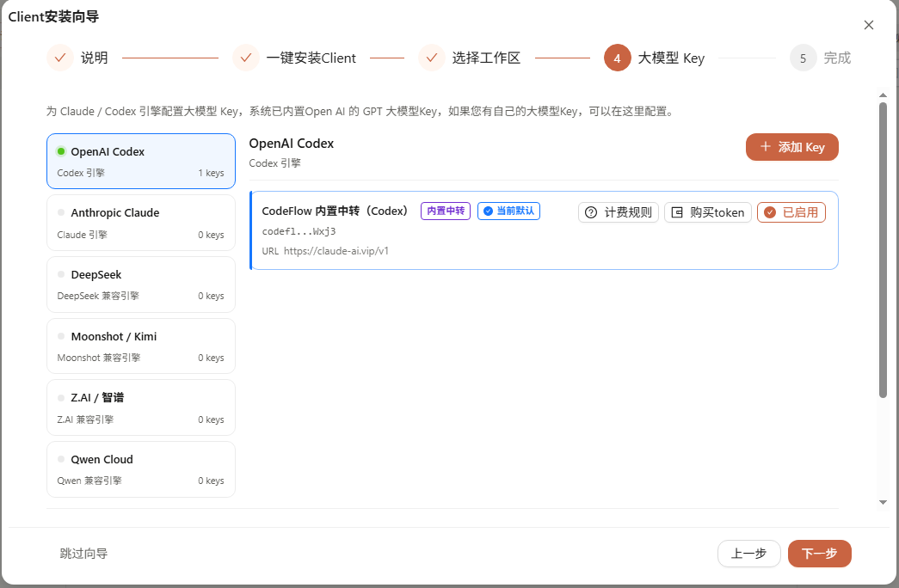Click the 一键安装Client step label
899x588 pixels.
click(x=311, y=58)
